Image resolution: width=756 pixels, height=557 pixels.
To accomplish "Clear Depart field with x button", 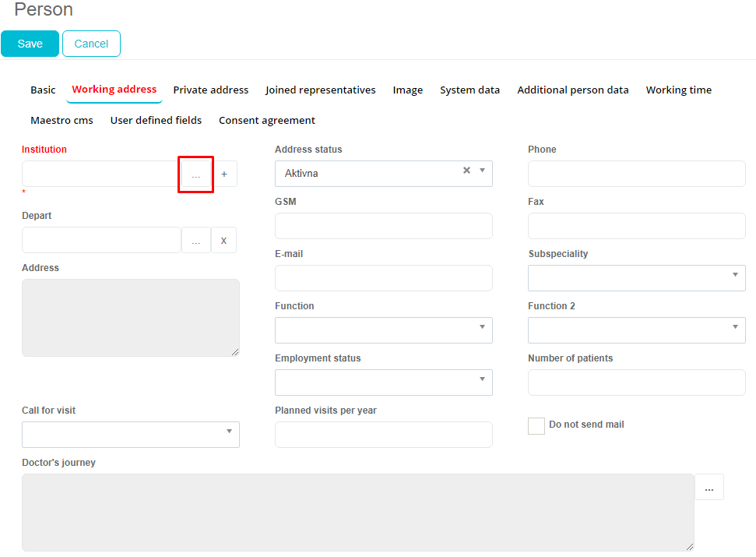I will (223, 241).
